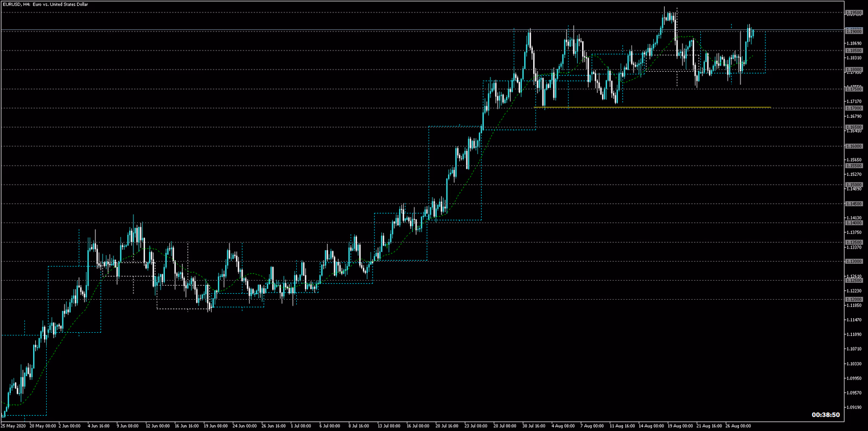Select the 1.15000 price level label
The width and height of the screenshot is (868, 431).
pyautogui.click(x=854, y=185)
